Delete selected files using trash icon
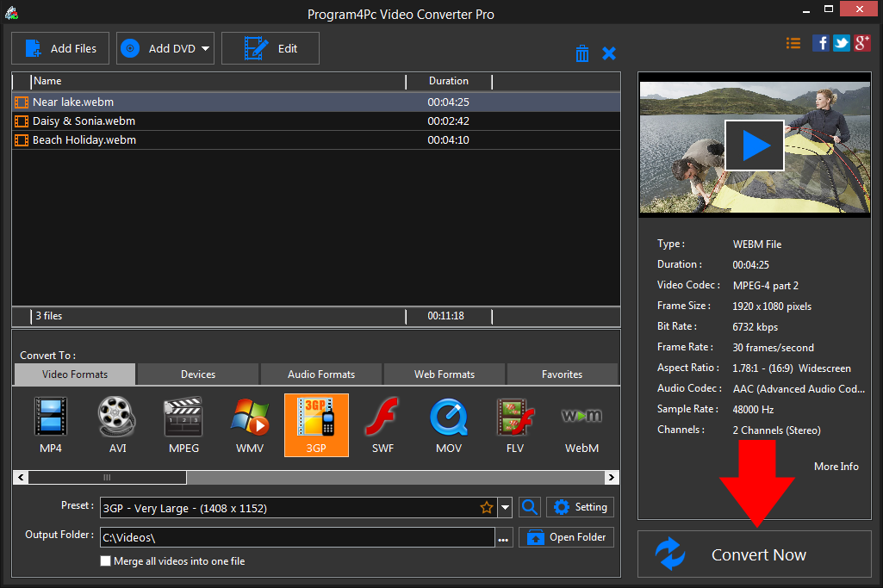Viewport: 883px width, 588px height. tap(581, 53)
